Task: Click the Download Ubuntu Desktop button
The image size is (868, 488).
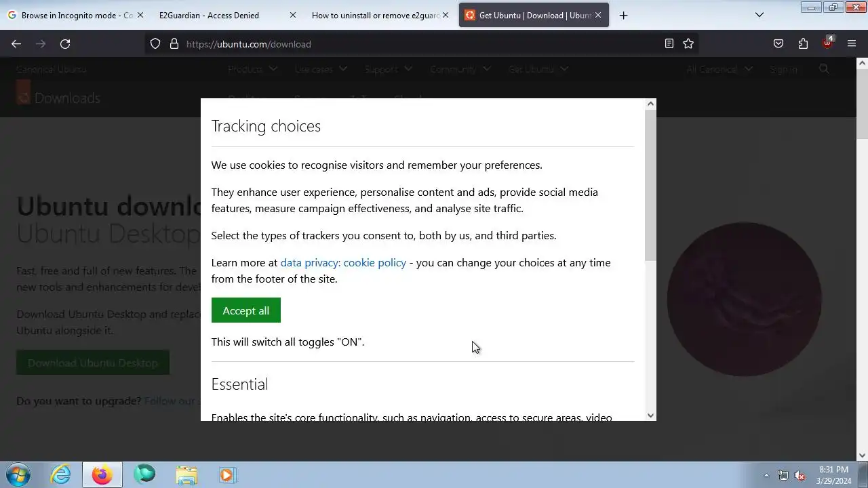Action: pos(93,363)
